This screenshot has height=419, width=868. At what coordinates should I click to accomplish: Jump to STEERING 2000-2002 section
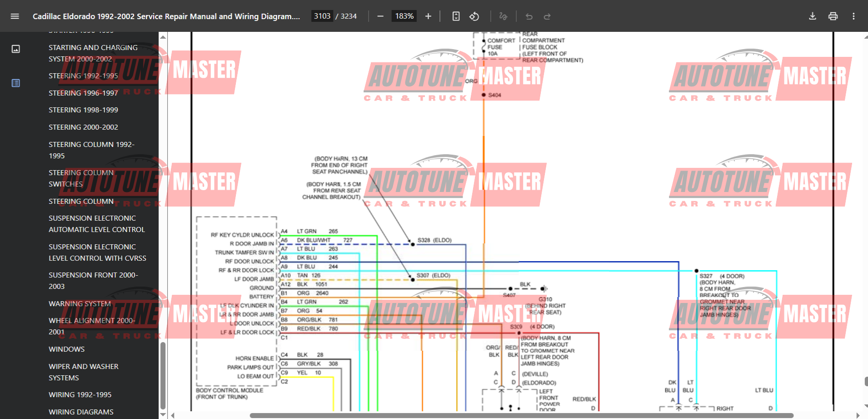[83, 127]
